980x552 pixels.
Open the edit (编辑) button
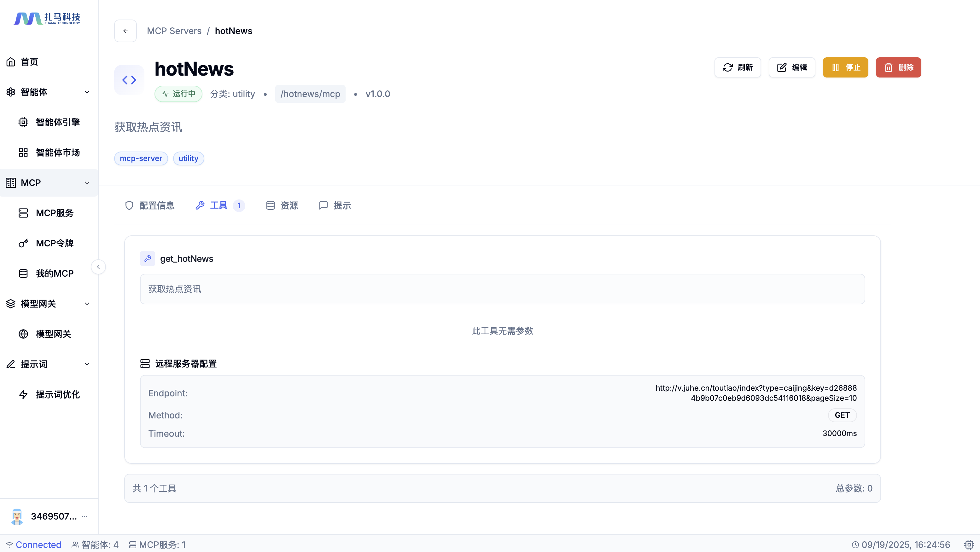coord(792,67)
